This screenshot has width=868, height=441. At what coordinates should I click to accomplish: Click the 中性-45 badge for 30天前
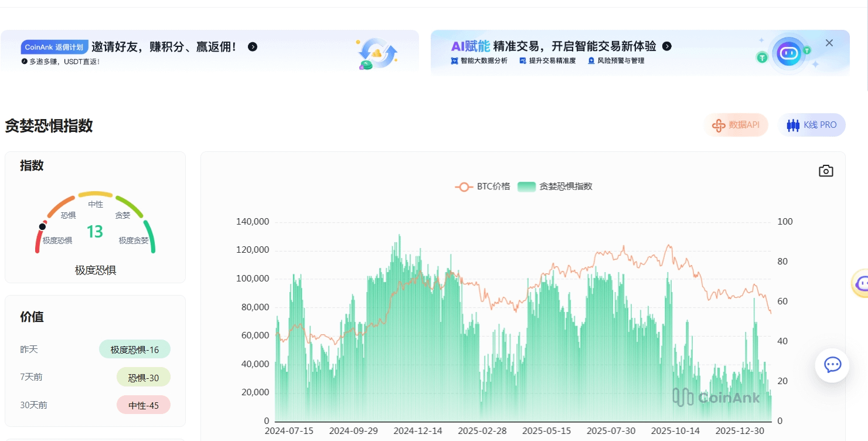click(144, 405)
